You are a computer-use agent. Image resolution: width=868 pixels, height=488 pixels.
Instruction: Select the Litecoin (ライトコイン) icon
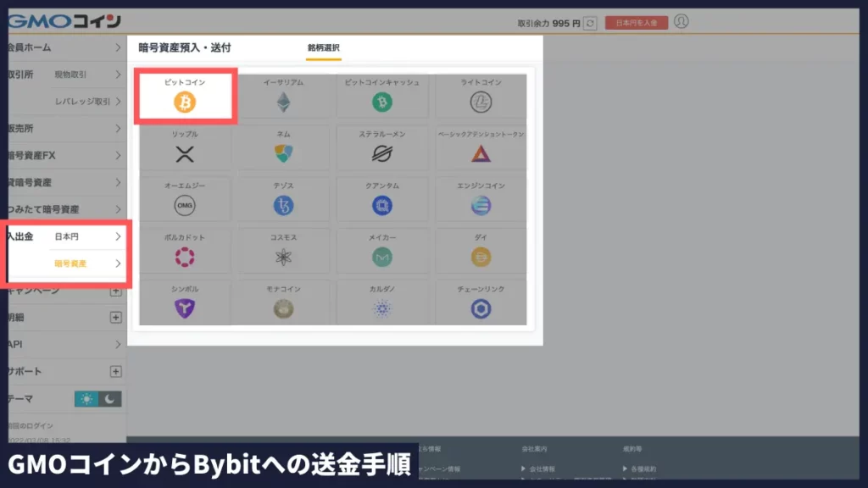pyautogui.click(x=481, y=103)
